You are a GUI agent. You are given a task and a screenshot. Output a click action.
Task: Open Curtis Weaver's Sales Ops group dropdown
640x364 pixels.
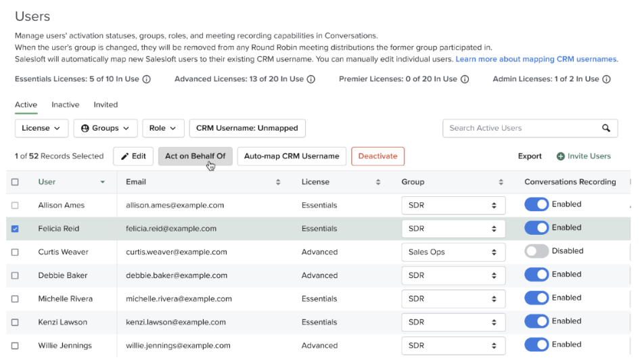point(453,252)
